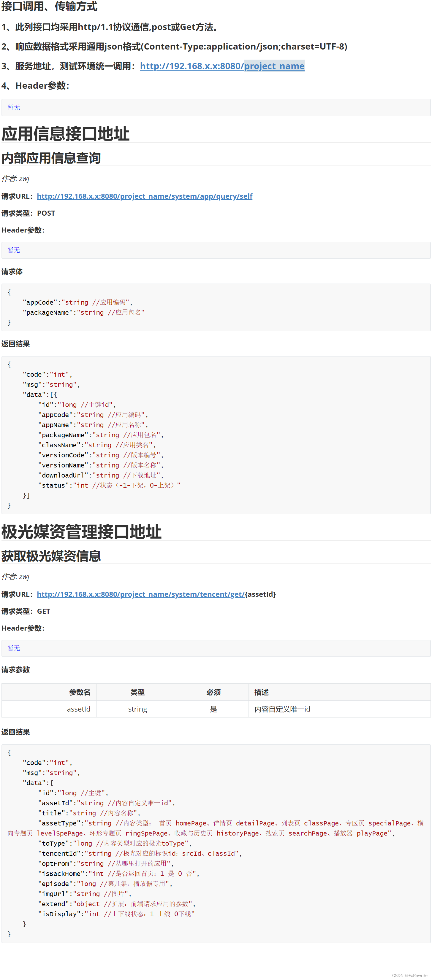Click the "versionCode" line in return result
Image resolution: width=432 pixels, height=980 pixels.
pyautogui.click(x=101, y=455)
